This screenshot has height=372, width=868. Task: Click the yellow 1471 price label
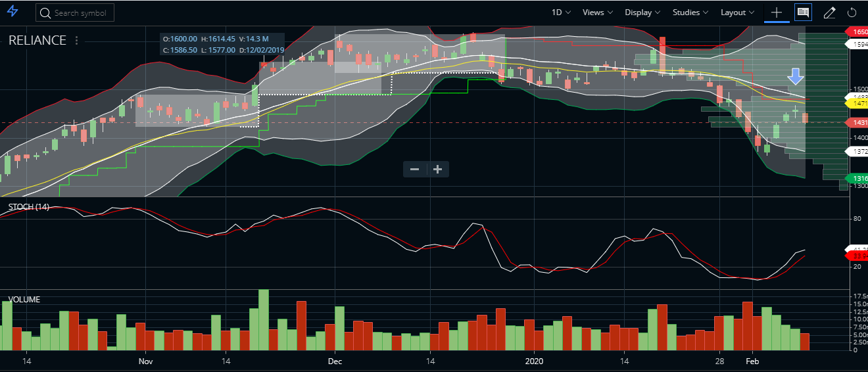[x=857, y=103]
